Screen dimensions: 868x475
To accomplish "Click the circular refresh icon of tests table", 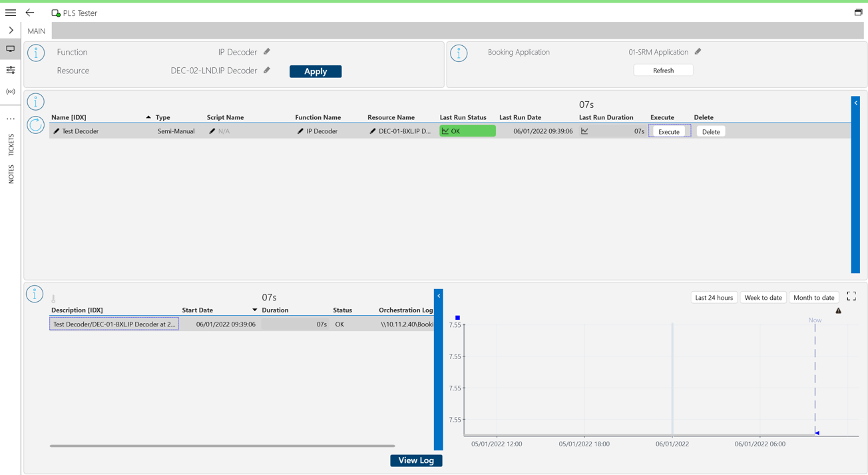I will click(x=36, y=125).
